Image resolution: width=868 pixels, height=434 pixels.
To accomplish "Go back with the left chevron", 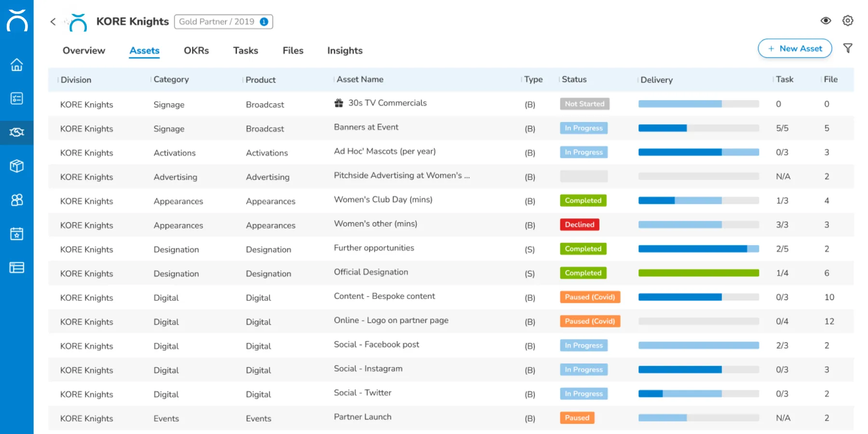I will (x=53, y=22).
